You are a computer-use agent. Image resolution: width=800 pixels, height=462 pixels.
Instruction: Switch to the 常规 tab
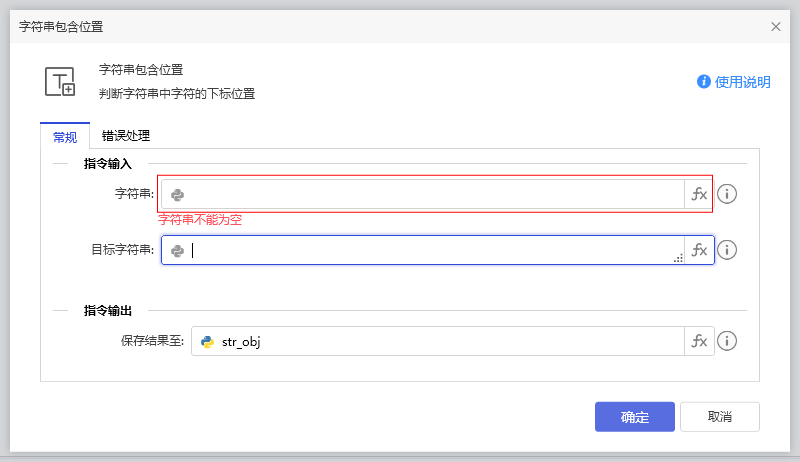[x=65, y=137]
